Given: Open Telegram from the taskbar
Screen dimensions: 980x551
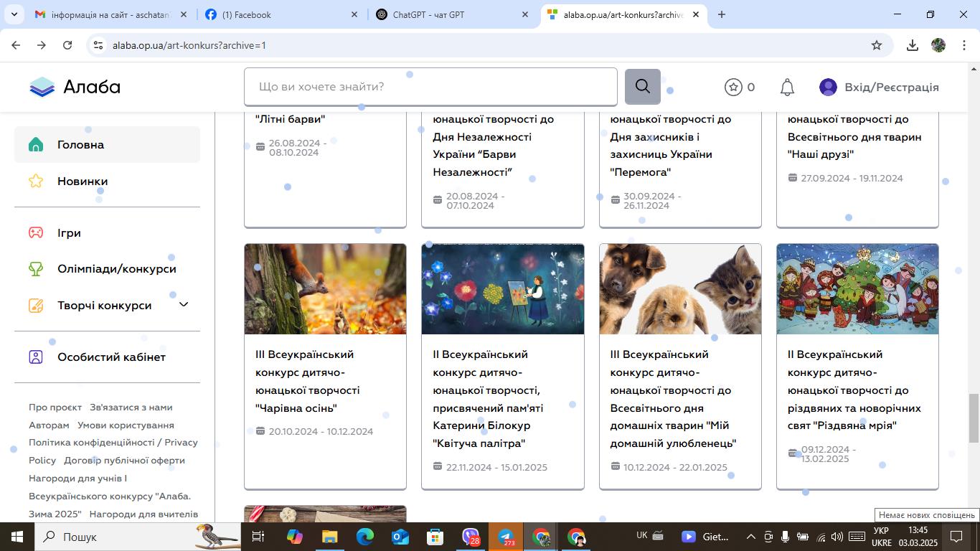Looking at the screenshot, I should pos(507,537).
